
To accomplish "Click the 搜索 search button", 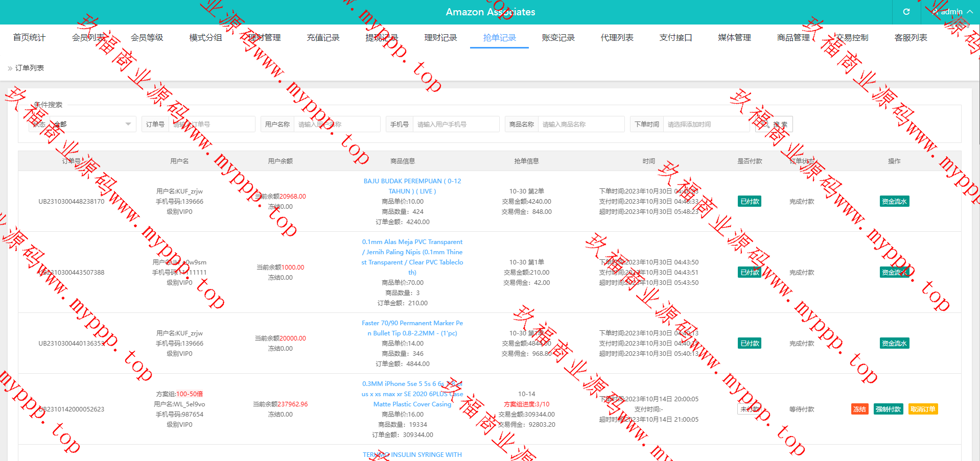I will (x=774, y=124).
